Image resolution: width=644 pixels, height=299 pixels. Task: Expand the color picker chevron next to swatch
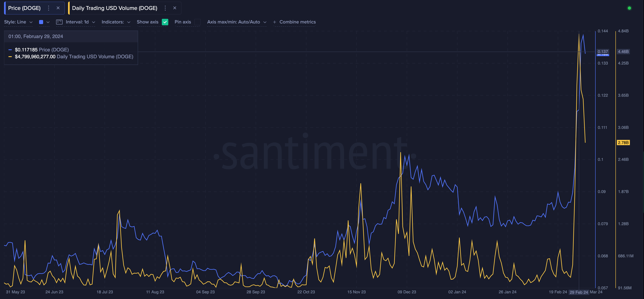48,22
